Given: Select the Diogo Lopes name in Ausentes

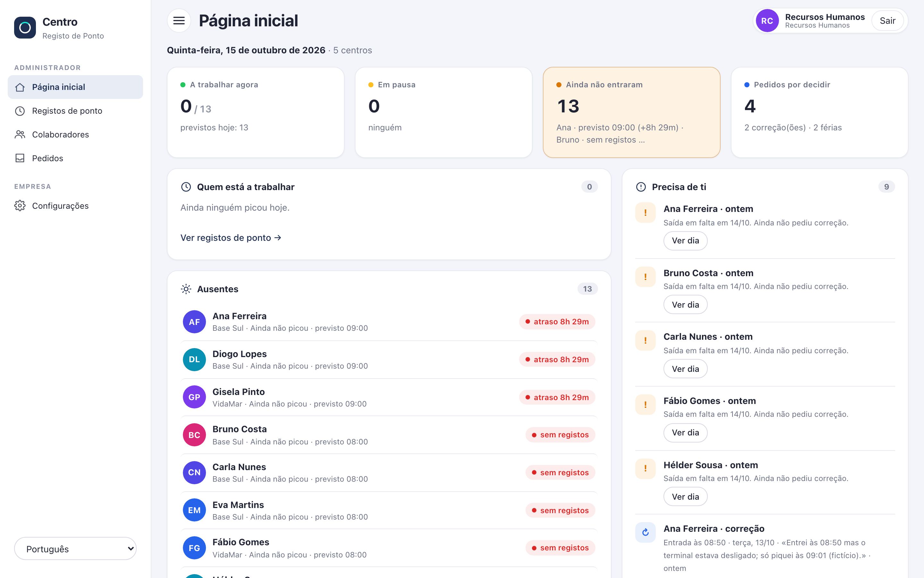Looking at the screenshot, I should 239,354.
